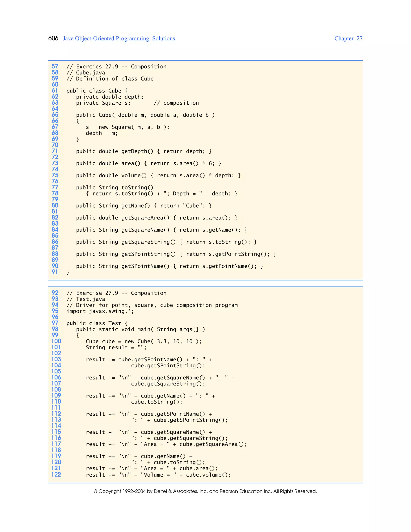Click the 'depth = m;' statement
This screenshot has width=411, height=532.
[102, 133]
